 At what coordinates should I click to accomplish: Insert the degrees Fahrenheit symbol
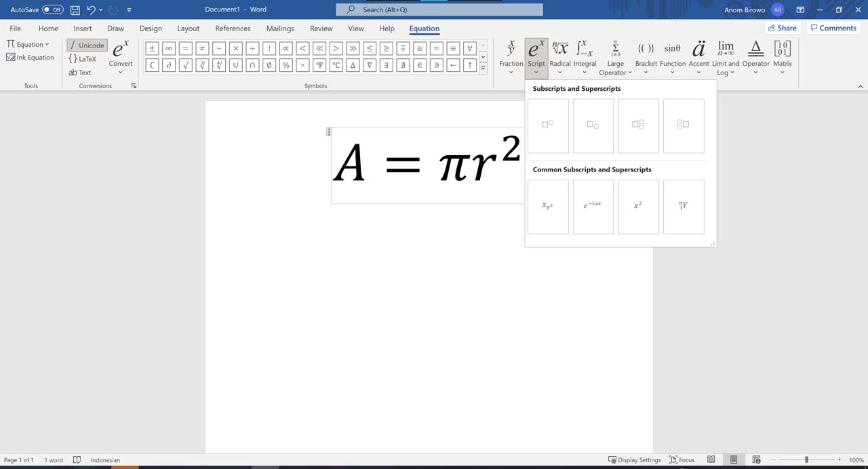pyautogui.click(x=319, y=65)
